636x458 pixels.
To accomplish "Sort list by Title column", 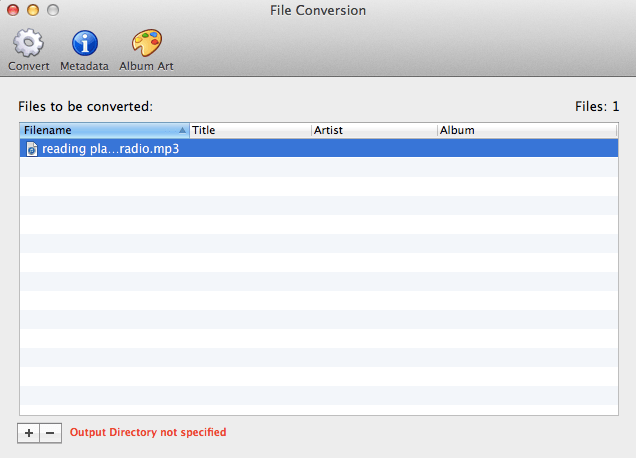I will (x=250, y=130).
